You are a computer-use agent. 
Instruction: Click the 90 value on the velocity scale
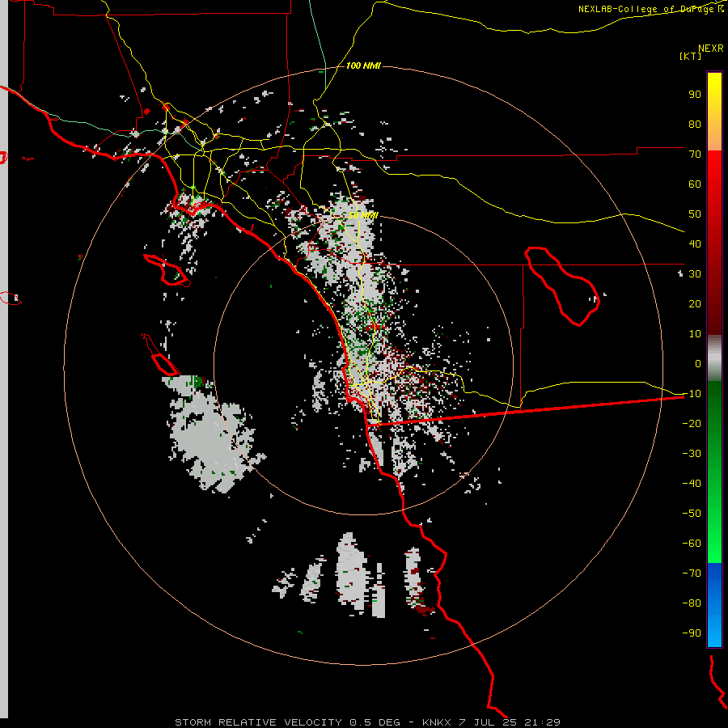(695, 95)
